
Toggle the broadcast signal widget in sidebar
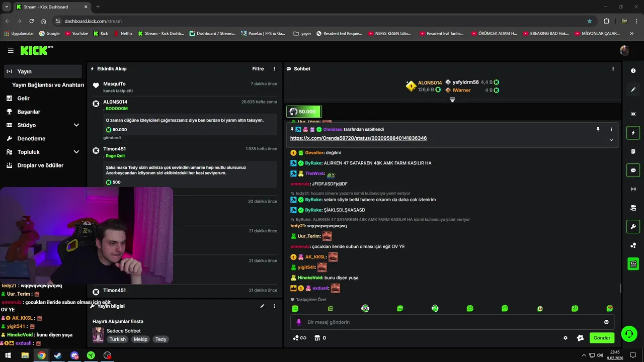click(x=633, y=189)
